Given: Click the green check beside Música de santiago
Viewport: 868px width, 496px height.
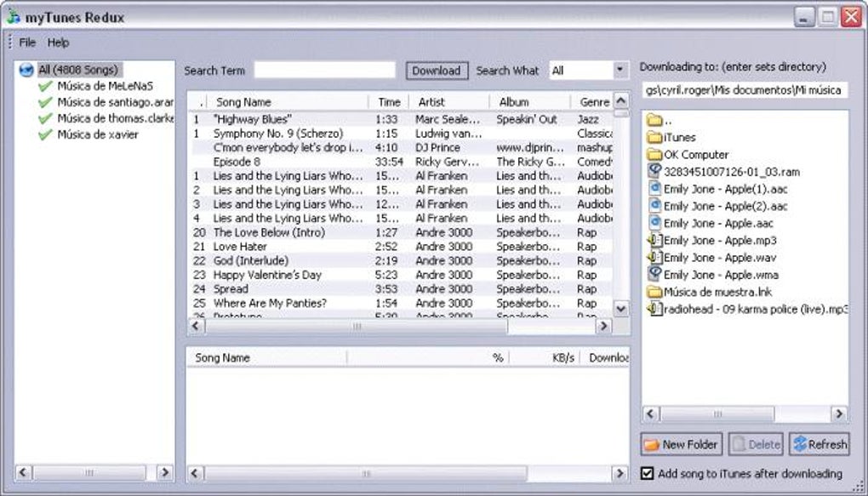Looking at the screenshot, I should [45, 102].
